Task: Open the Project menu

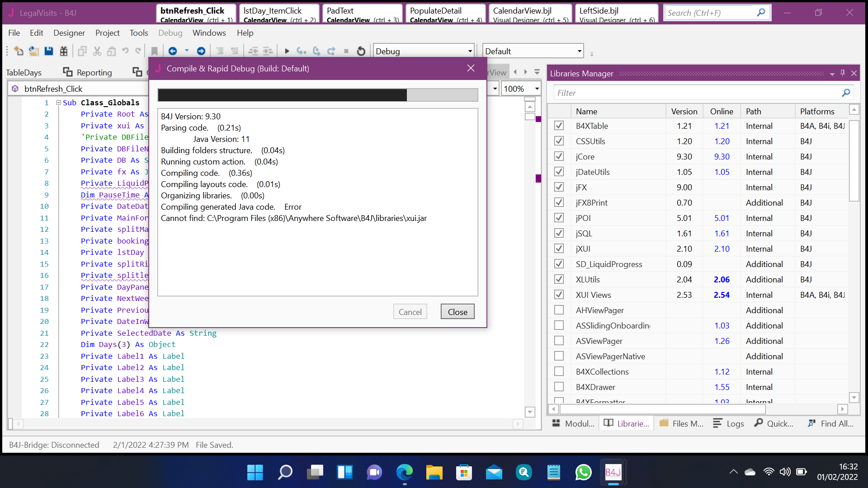Action: click(107, 33)
